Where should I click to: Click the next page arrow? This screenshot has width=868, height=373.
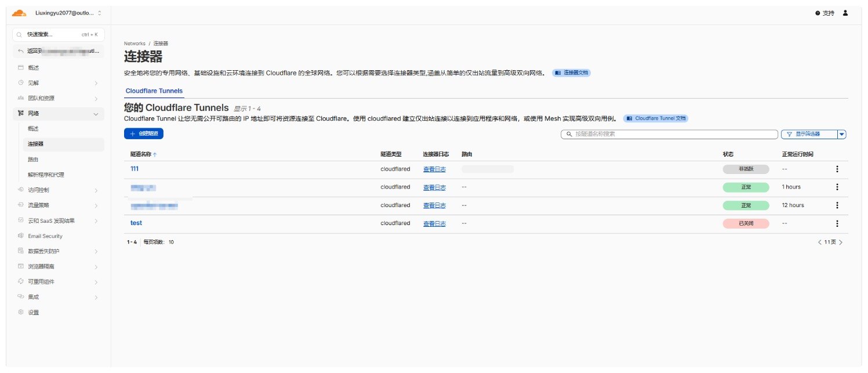click(x=841, y=242)
